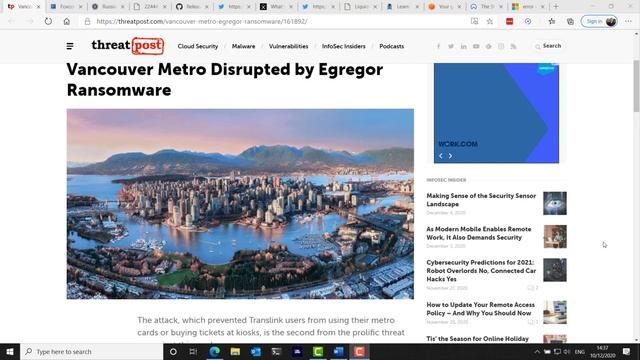Click the Sign in button

[x=599, y=21]
